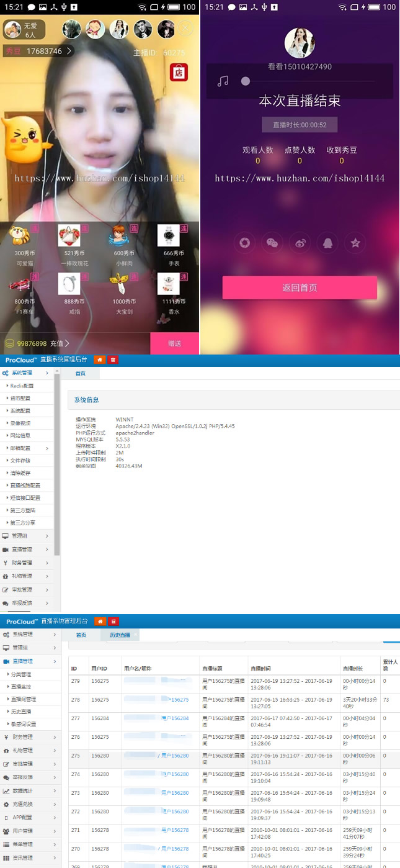Share via the Weibo icon
Screen dimensions: 400x868
(x=300, y=243)
